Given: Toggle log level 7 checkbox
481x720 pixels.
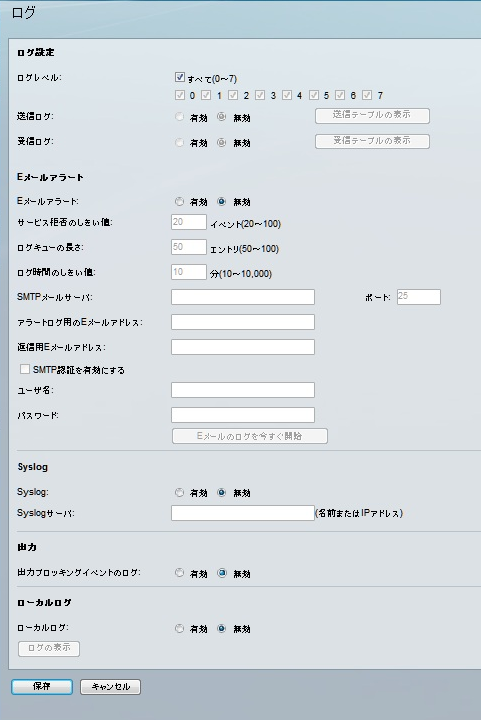Looking at the screenshot, I should pyautogui.click(x=367, y=95).
